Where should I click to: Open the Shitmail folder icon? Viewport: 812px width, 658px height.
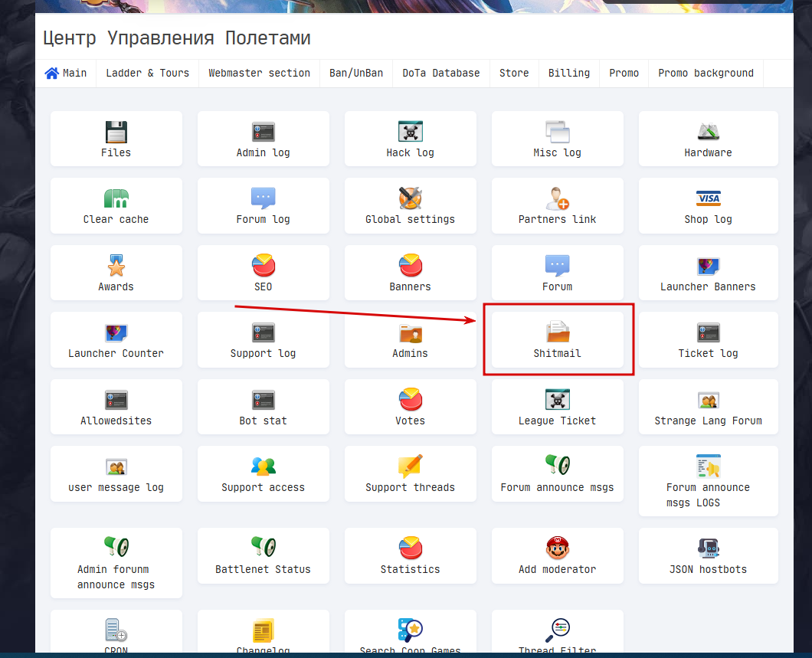point(557,332)
